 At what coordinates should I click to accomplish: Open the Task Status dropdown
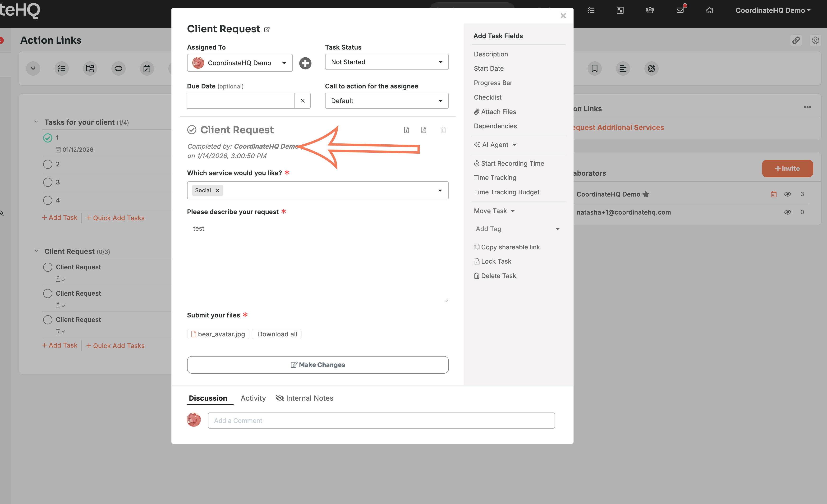[x=387, y=62]
